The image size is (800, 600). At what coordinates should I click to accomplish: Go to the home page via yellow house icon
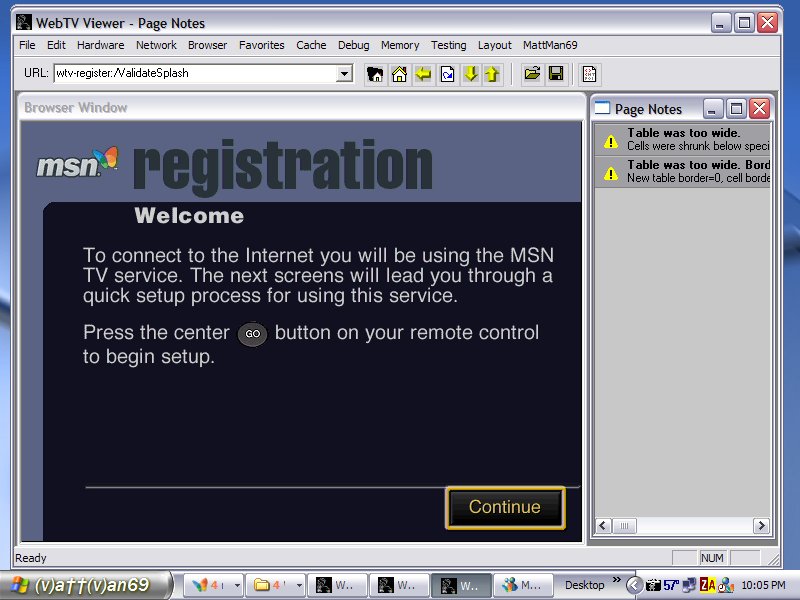pos(399,74)
